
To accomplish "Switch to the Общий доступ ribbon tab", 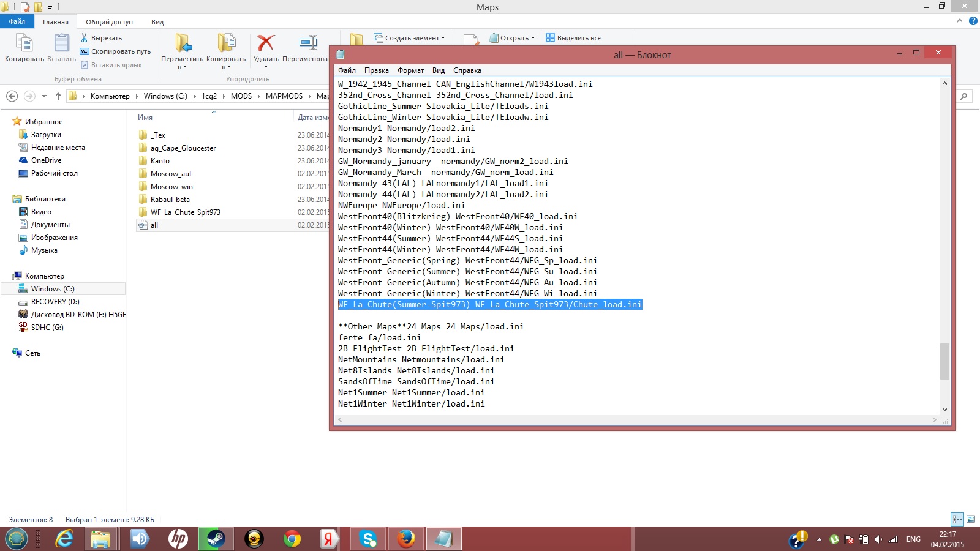I will coord(109,22).
